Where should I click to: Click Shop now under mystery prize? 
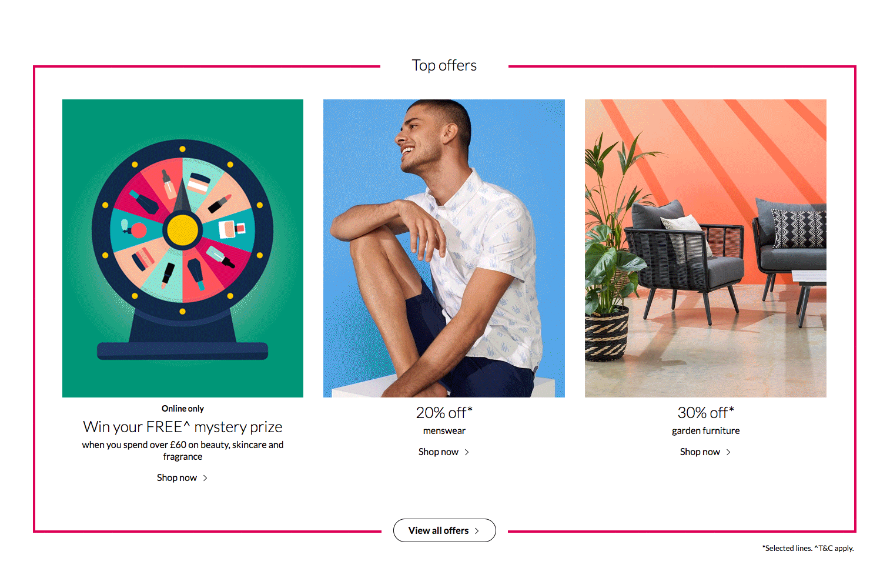tap(177, 478)
